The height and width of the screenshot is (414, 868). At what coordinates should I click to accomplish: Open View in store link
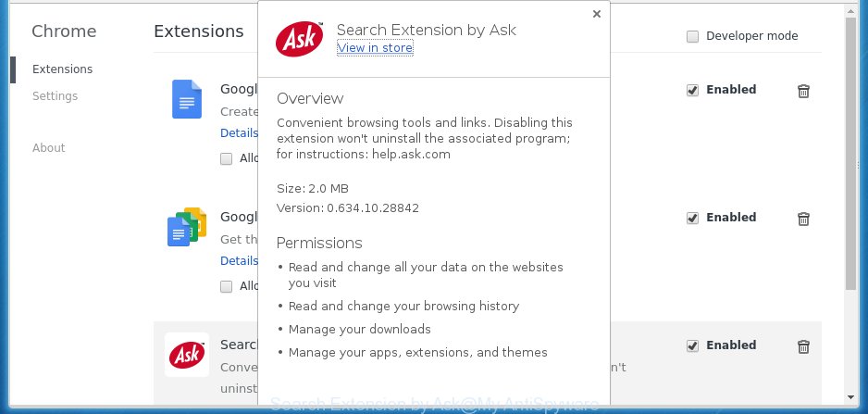375,48
